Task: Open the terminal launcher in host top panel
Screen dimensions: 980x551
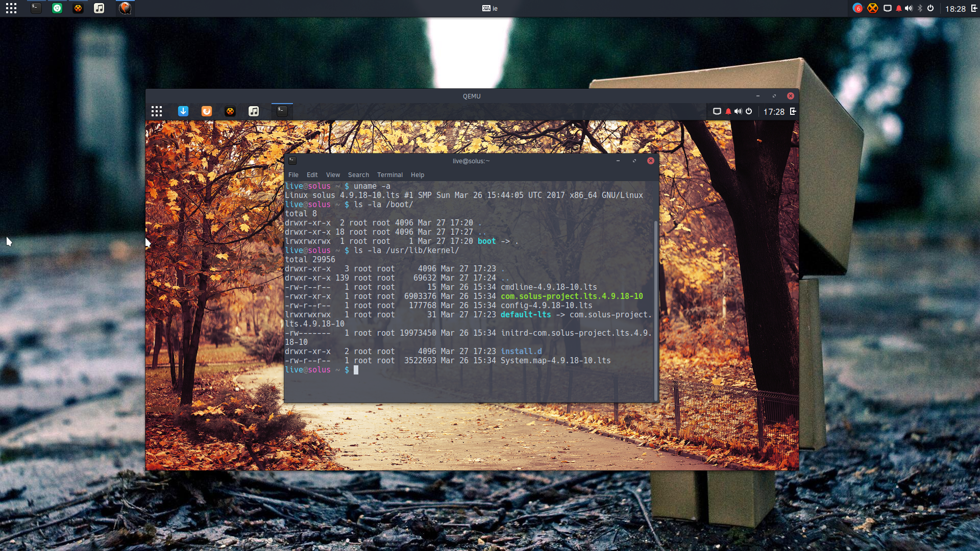Action: 36,8
